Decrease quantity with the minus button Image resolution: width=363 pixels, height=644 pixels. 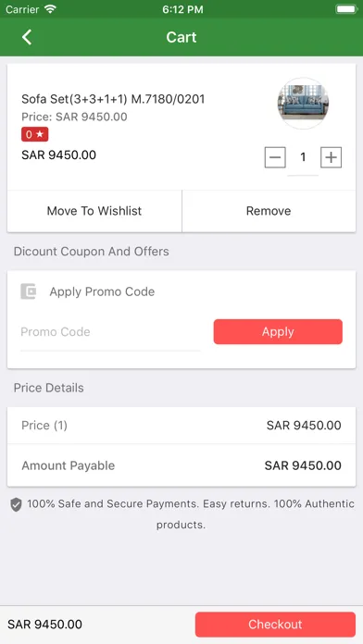click(275, 157)
